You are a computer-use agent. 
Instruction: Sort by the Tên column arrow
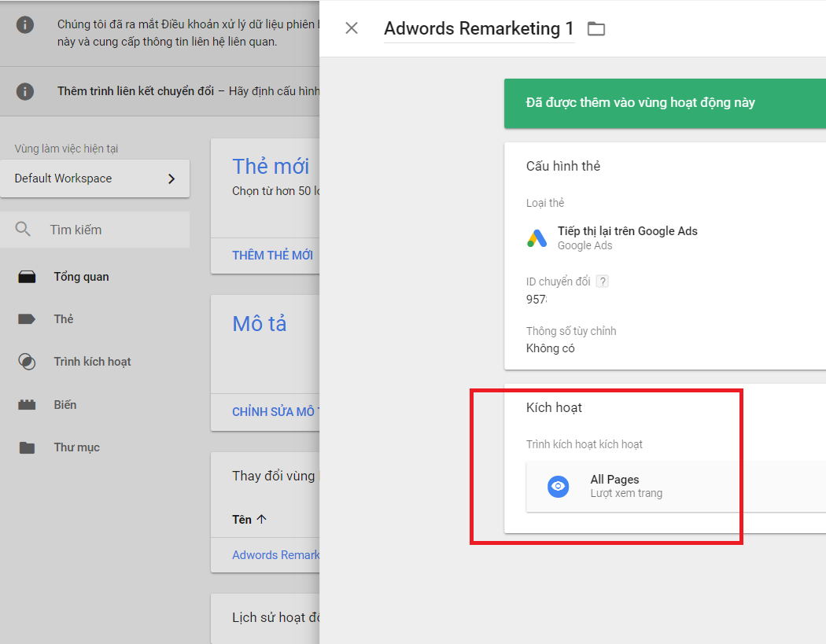262,519
